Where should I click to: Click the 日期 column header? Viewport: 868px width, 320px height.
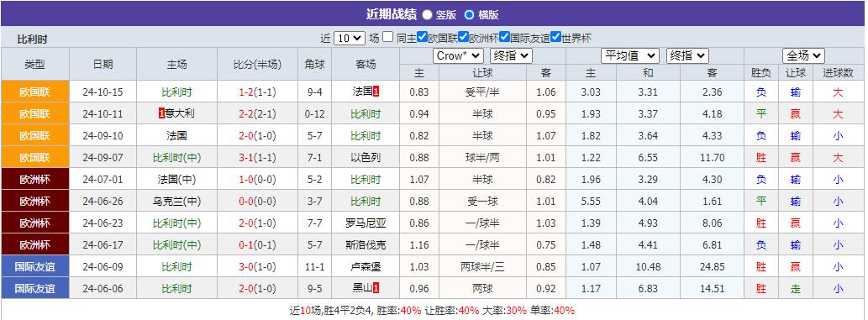(x=103, y=64)
